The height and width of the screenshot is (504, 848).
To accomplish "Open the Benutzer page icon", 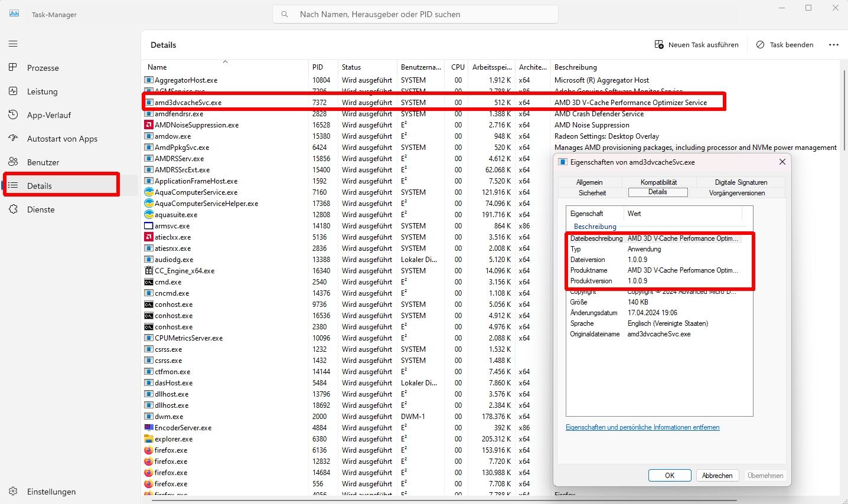I will (13, 162).
